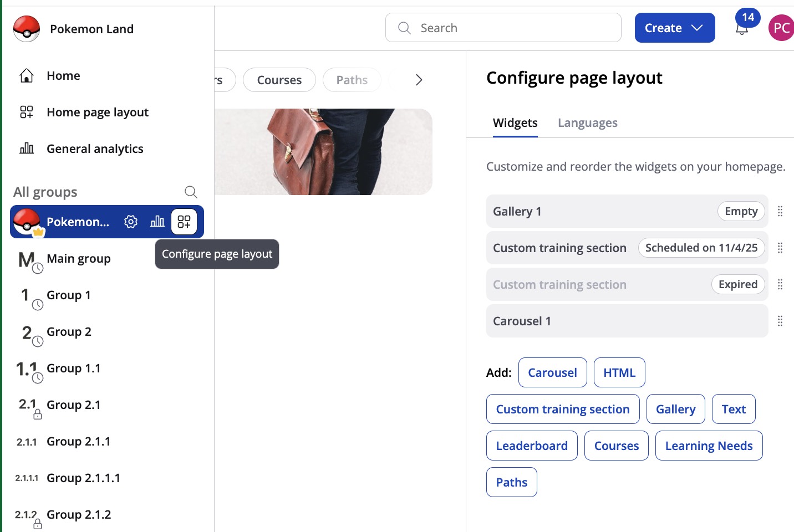The height and width of the screenshot is (532, 794).
Task: Open settings gear for Pokemon group
Action: [131, 222]
